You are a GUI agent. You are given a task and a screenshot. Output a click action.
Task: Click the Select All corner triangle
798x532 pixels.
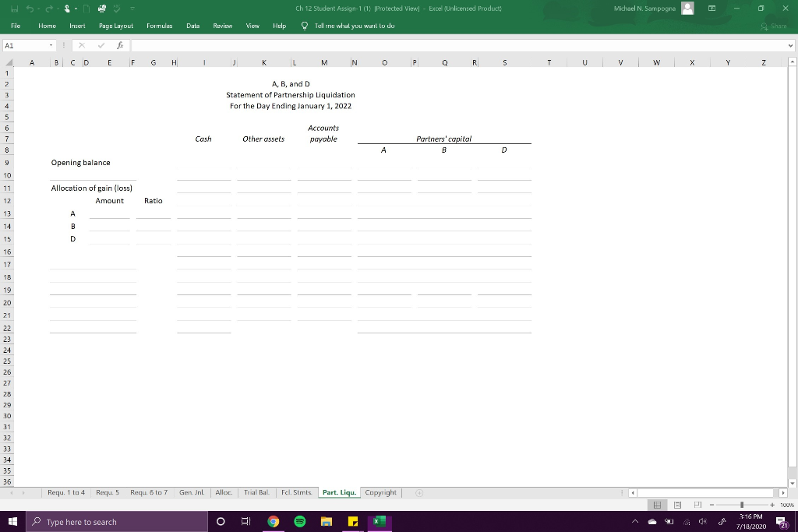(x=9, y=62)
